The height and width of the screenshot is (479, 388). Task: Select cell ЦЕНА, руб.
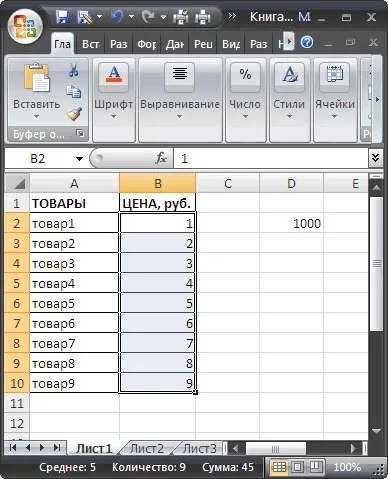157,203
